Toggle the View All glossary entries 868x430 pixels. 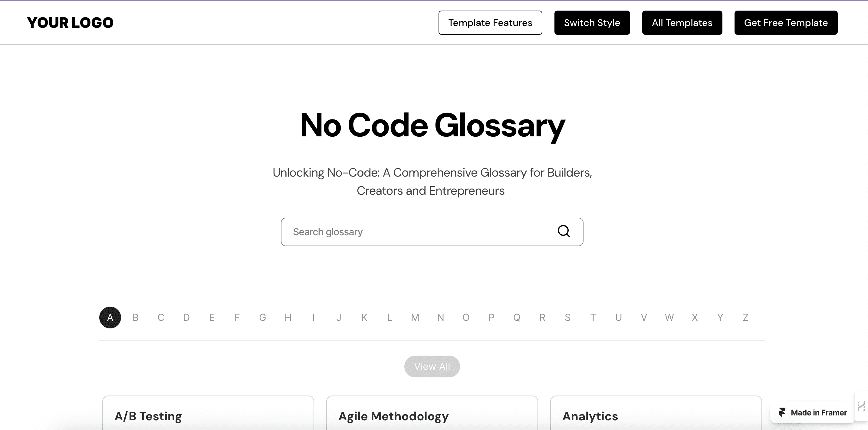click(432, 365)
